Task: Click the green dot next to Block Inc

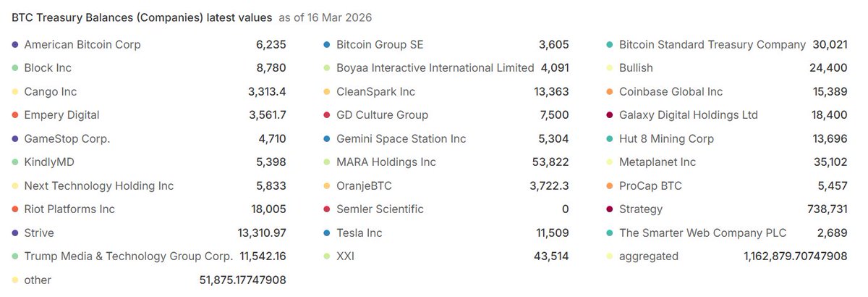Action: pyautogui.click(x=15, y=68)
